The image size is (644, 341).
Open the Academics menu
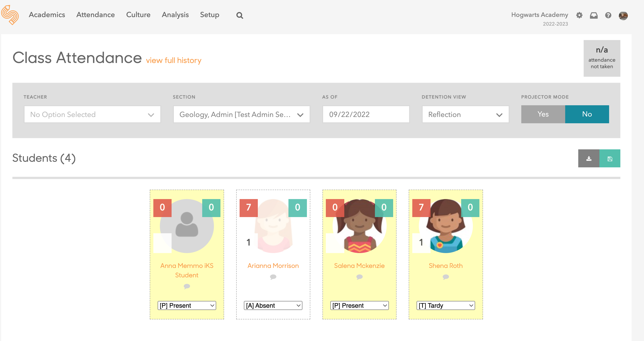click(47, 15)
